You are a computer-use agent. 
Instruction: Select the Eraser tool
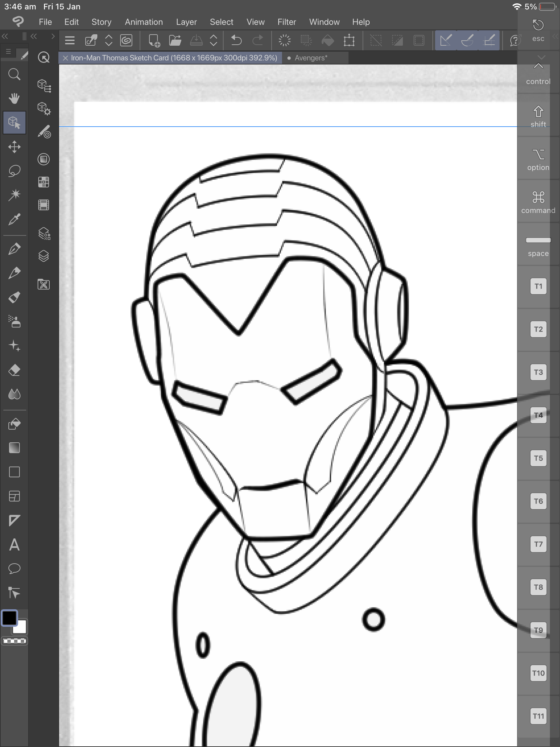click(14, 370)
